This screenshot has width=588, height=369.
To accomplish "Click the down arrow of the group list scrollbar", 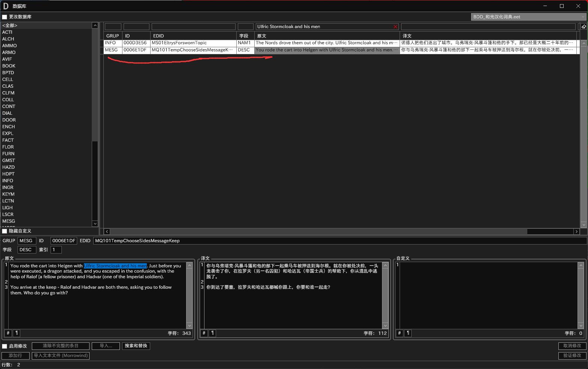I will point(95,223).
